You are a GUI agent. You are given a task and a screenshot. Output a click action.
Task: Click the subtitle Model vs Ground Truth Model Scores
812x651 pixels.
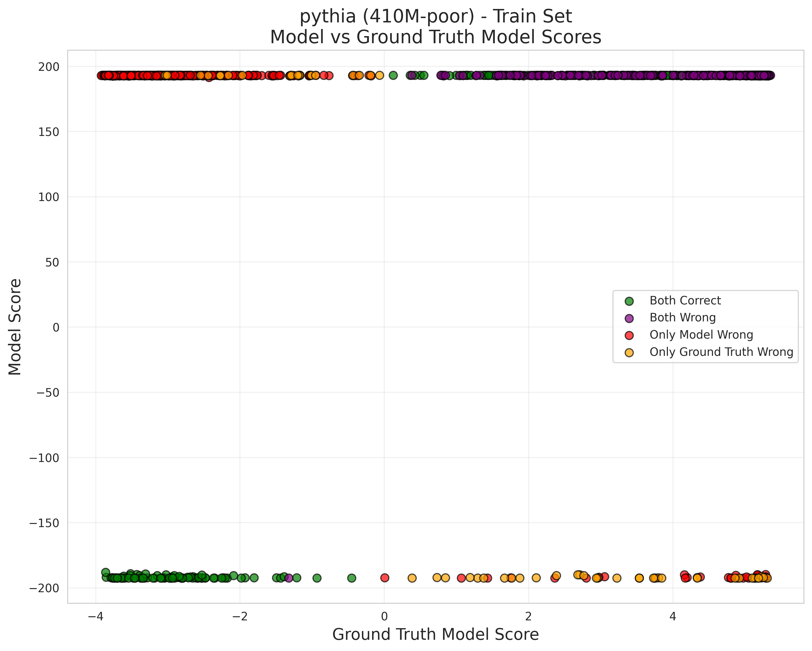click(435, 37)
